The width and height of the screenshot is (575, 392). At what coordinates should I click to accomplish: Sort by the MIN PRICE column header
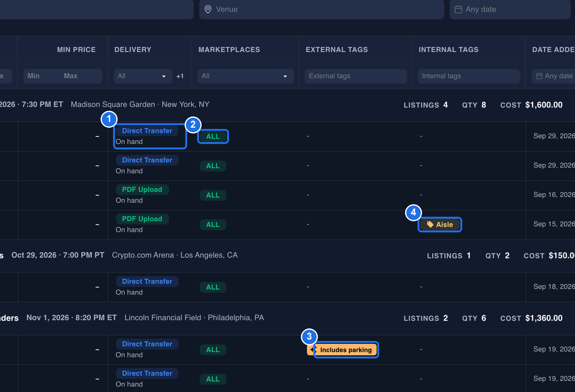76,49
